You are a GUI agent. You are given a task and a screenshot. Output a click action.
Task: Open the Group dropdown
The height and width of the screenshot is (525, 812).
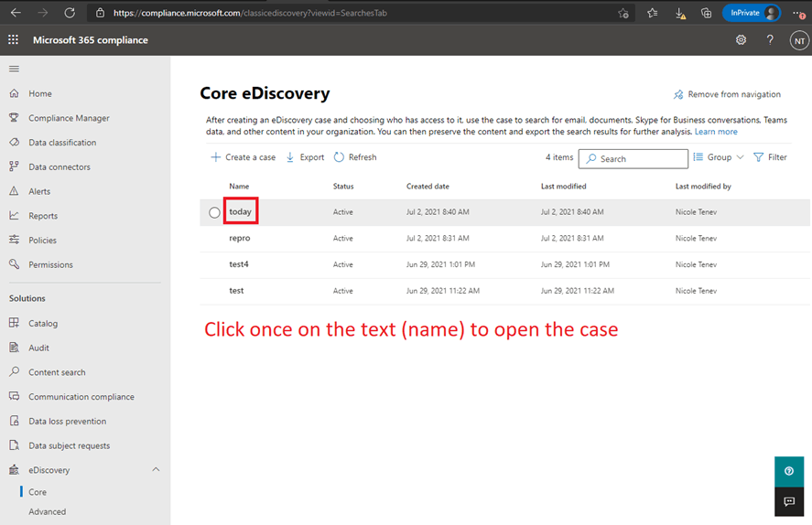pyautogui.click(x=719, y=157)
